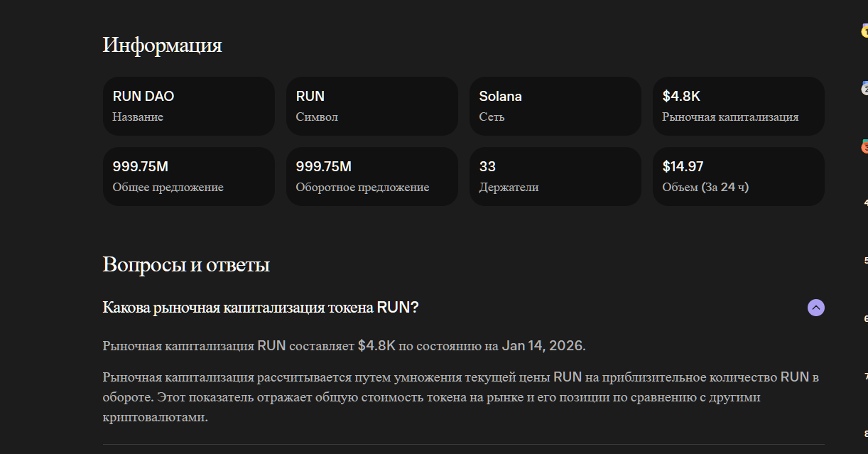Click the bronze third-place medal icon
Image resolution: width=868 pixels, height=454 pixels.
(x=864, y=147)
